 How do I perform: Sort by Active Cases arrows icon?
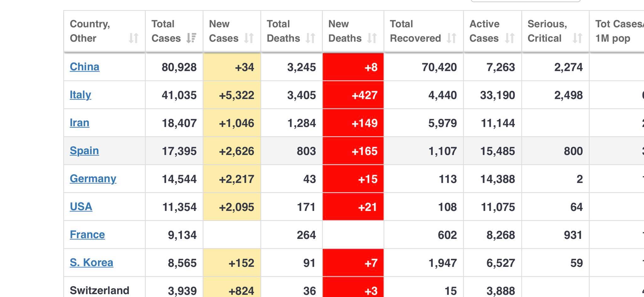click(x=510, y=38)
